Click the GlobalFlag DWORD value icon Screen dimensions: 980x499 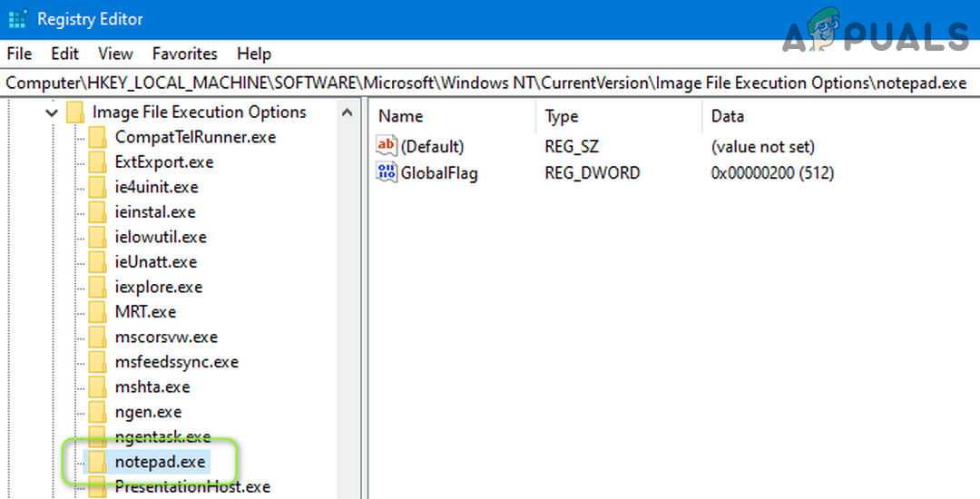coord(387,172)
